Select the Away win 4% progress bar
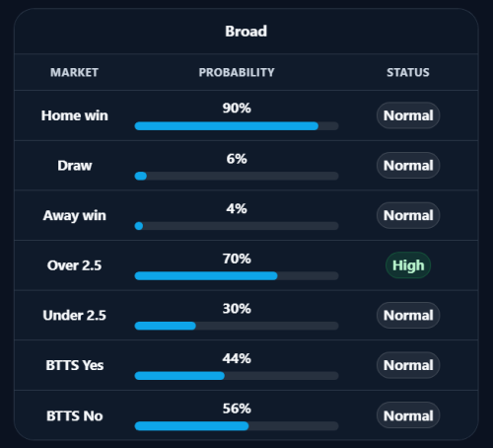 pyautogui.click(x=237, y=226)
